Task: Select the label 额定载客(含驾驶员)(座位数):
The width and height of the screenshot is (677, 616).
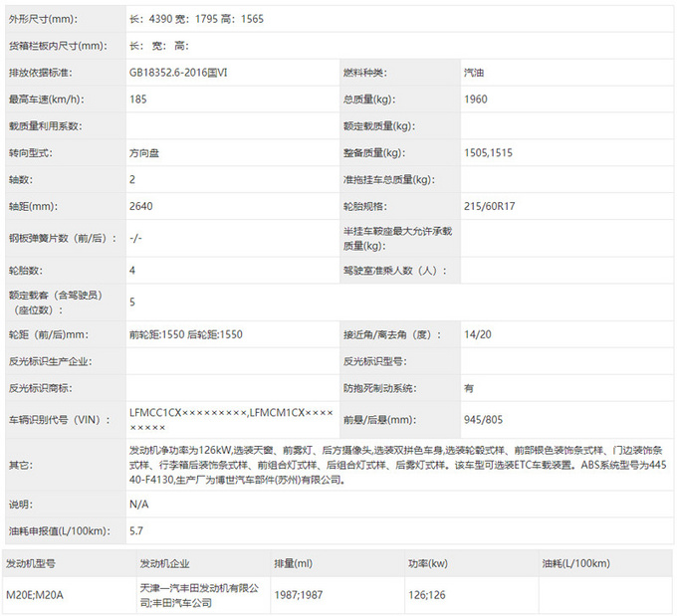Action: coord(56,303)
